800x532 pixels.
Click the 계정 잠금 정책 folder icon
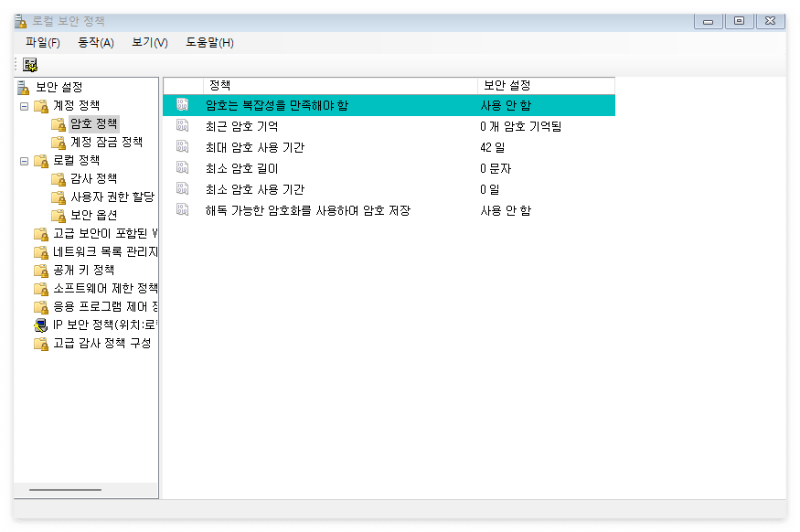click(59, 143)
